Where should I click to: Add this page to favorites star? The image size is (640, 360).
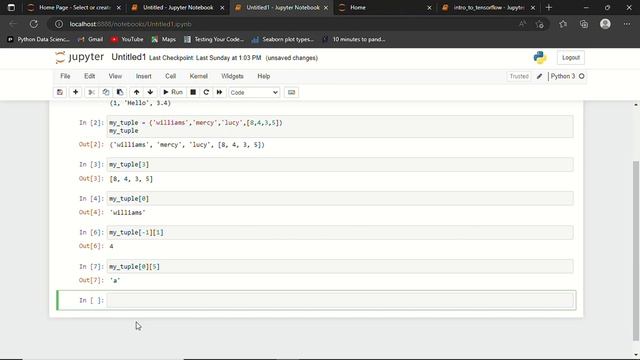540,24
